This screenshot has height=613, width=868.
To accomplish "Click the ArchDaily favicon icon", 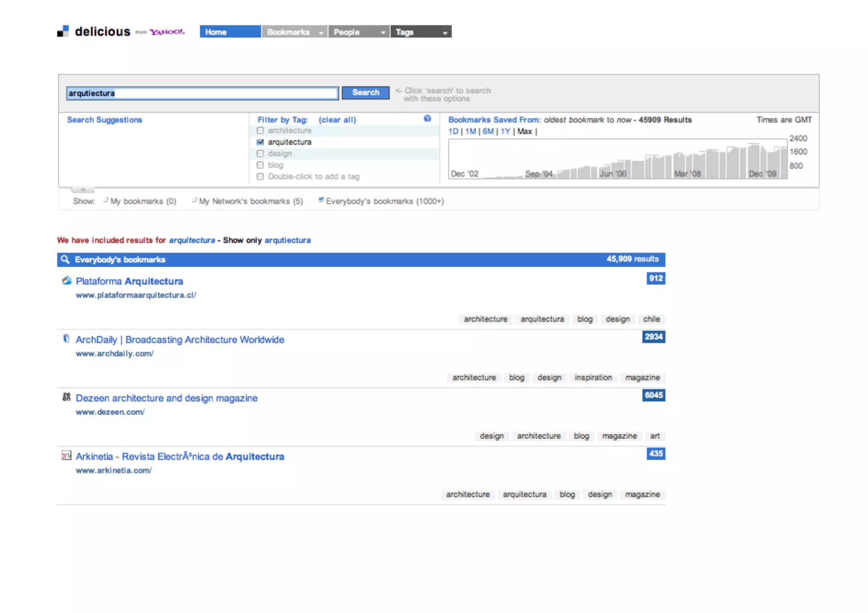I will click(67, 339).
